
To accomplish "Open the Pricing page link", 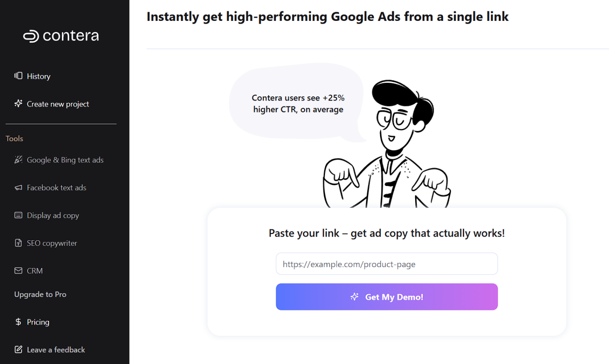I will (38, 322).
